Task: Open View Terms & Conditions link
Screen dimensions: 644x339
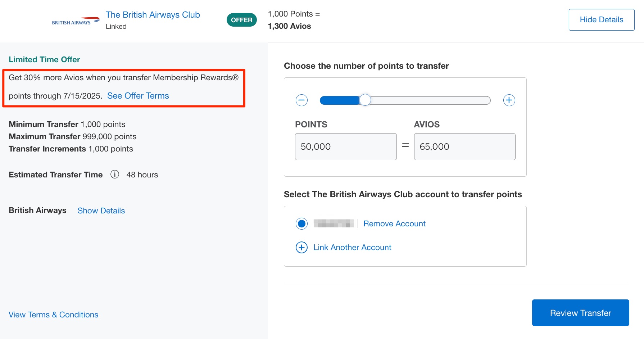Action: 53,315
